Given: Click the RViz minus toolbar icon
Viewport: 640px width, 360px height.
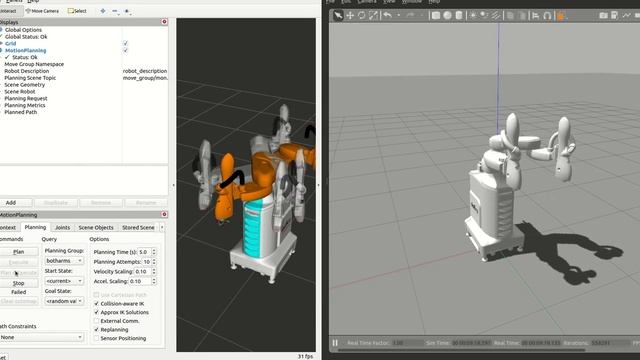Looking at the screenshot, I should point(116,11).
